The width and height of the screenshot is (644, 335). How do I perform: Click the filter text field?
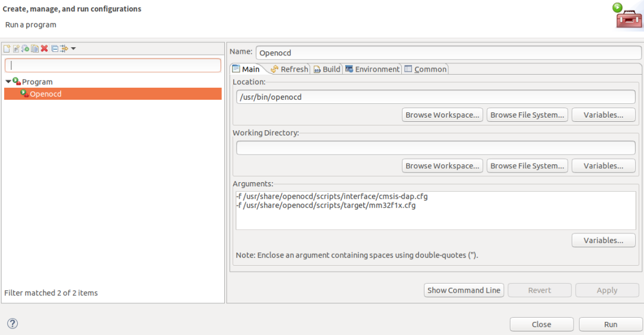113,66
